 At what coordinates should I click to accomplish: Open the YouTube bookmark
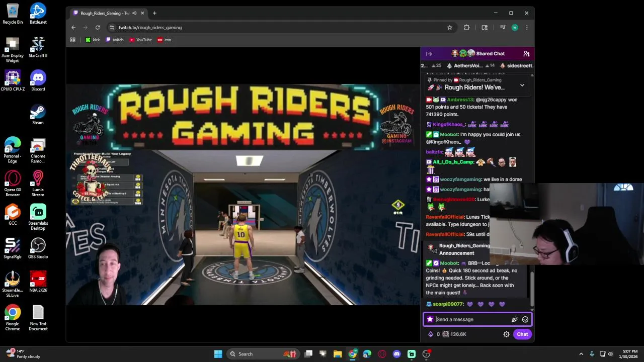(x=140, y=40)
